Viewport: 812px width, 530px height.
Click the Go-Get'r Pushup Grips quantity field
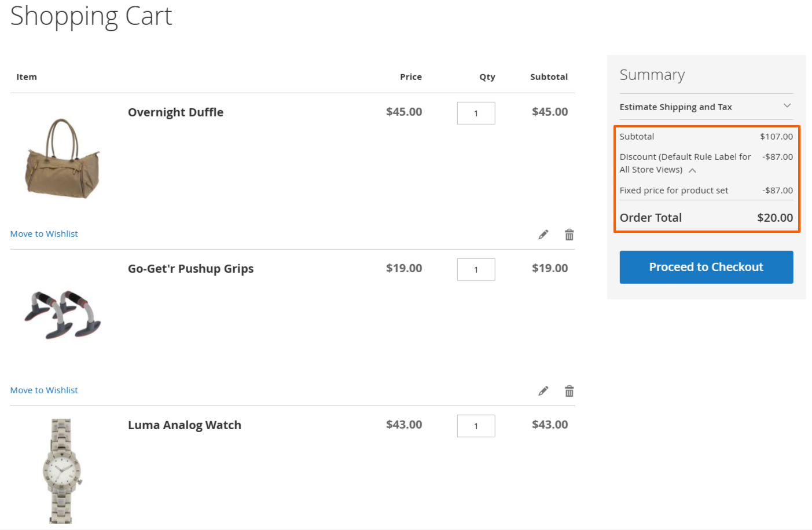point(476,269)
